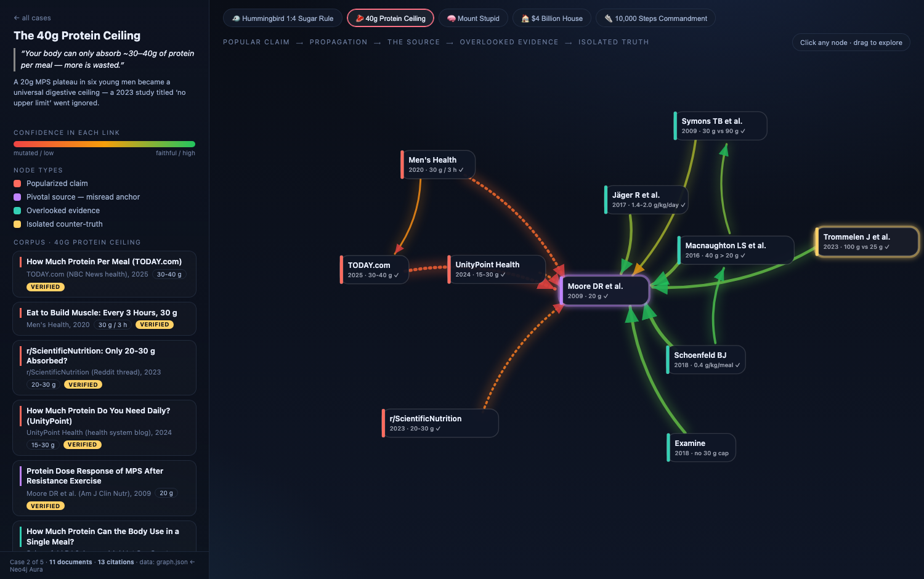Open the TODAY.com corpus document card
924x579 pixels.
coord(104,274)
